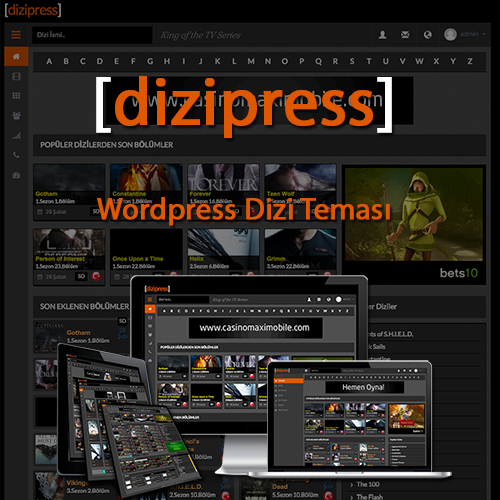Click the Son Eklenen Bölümler heading
The image size is (500, 500).
[84, 306]
